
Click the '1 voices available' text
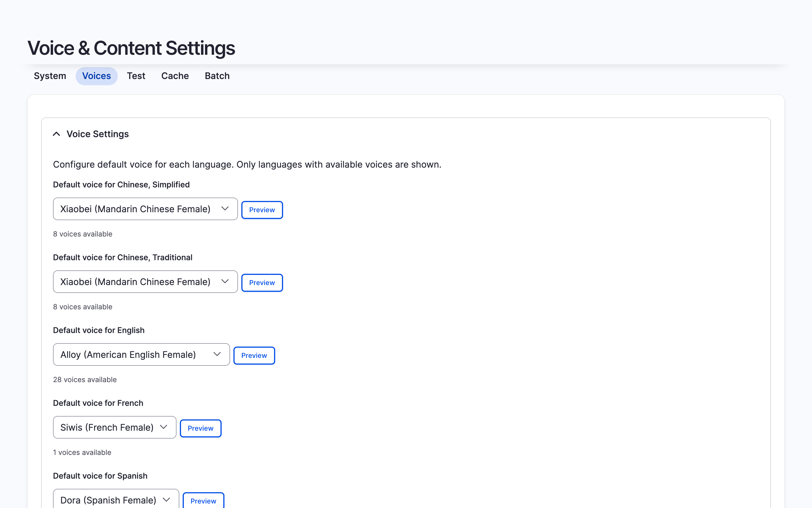pos(82,453)
